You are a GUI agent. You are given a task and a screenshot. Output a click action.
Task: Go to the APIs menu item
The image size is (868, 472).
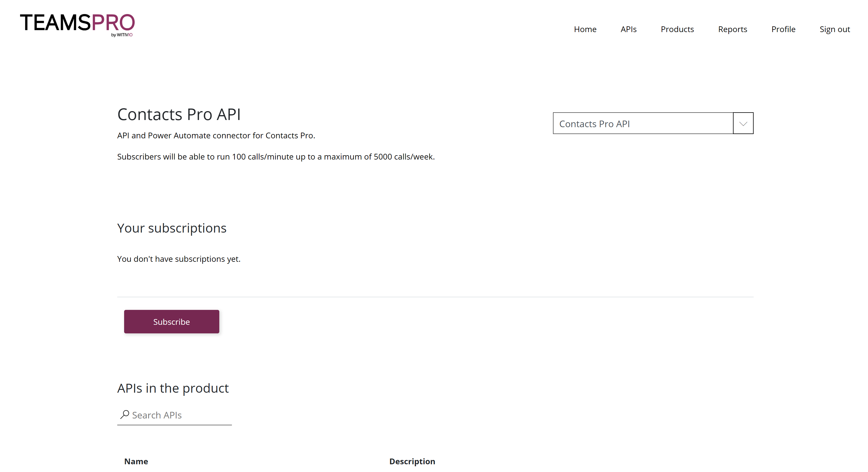[628, 29]
